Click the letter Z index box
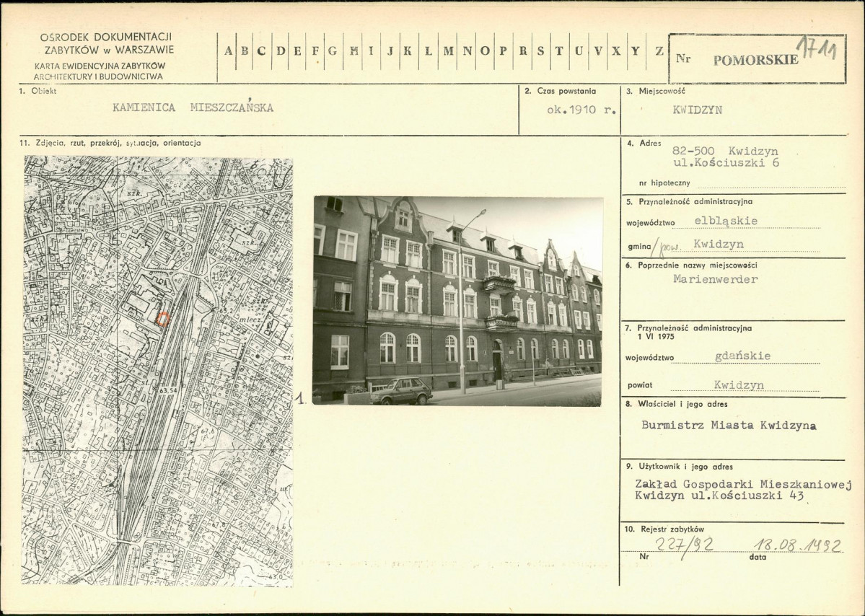The height and width of the screenshot is (616, 865). pos(659,51)
